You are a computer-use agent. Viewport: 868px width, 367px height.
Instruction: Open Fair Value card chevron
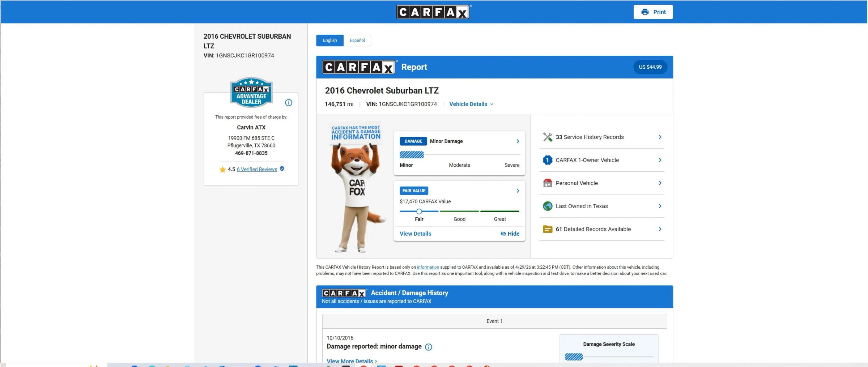tap(518, 191)
